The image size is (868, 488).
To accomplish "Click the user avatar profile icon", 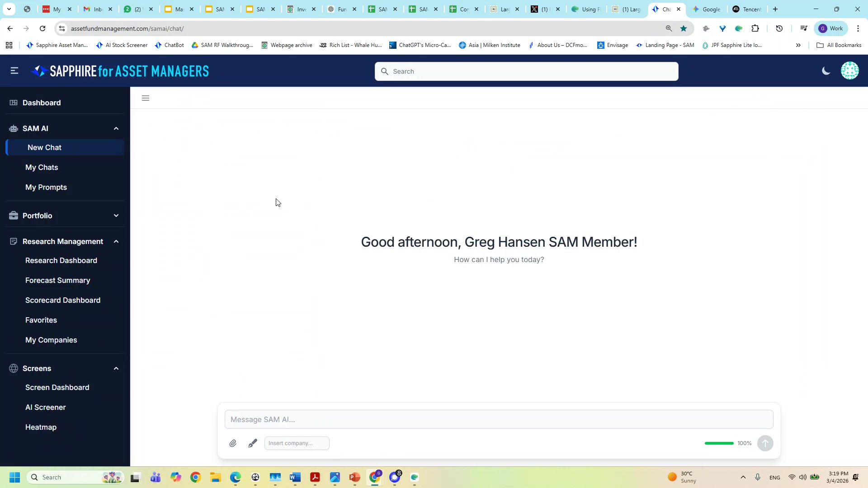I will [849, 71].
